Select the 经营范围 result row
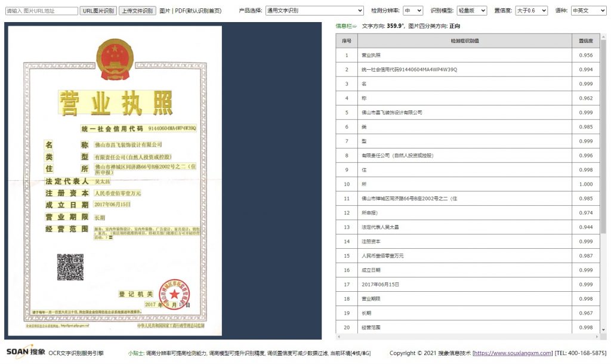Viewport: 611px width, 364px height. point(468,328)
